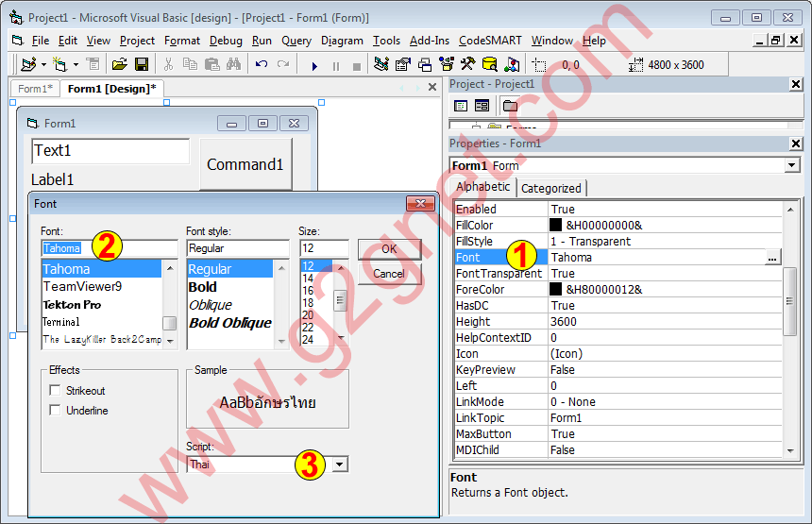Image resolution: width=812 pixels, height=524 pixels.
Task: Select the KeyPreview property row
Action: pyautogui.click(x=617, y=370)
